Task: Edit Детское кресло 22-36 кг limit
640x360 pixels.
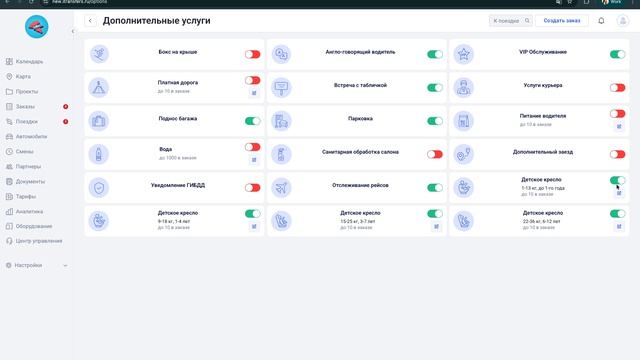Action: pos(619,226)
